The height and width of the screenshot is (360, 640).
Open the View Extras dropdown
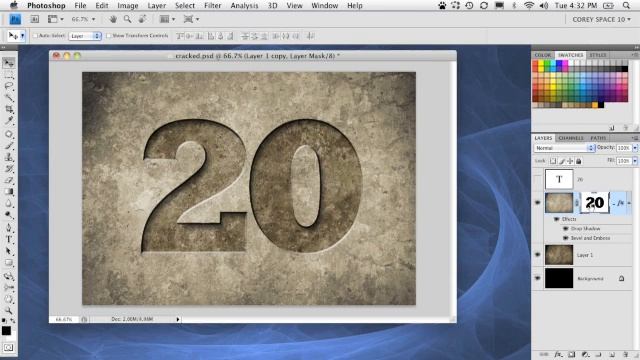coord(56,19)
